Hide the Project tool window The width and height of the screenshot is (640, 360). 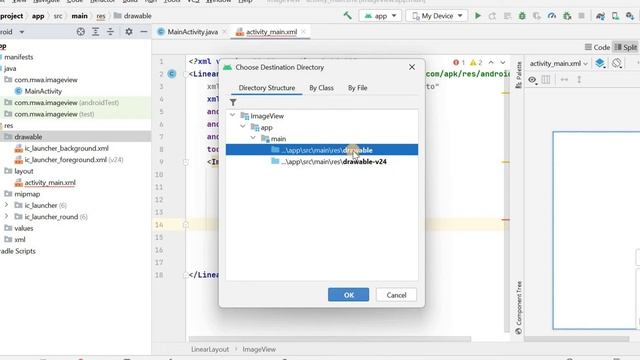pyautogui.click(x=144, y=31)
